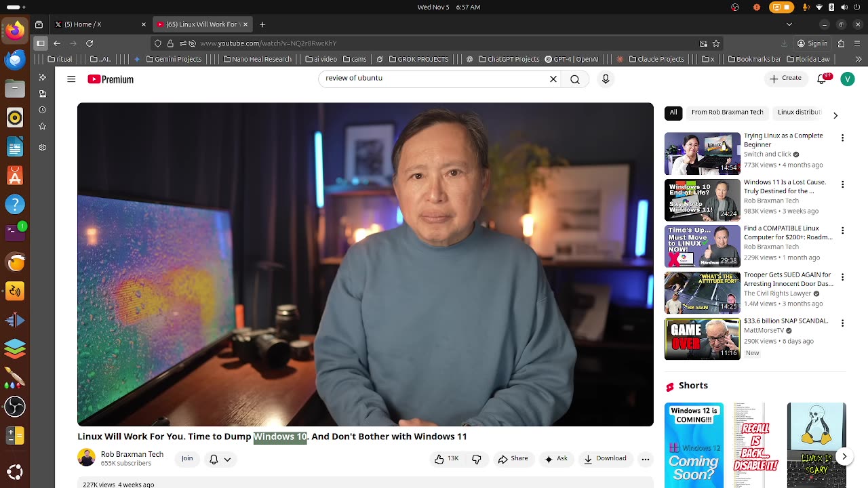Screen dimensions: 868x488
Task: Open more actions below the video
Action: (x=646, y=459)
